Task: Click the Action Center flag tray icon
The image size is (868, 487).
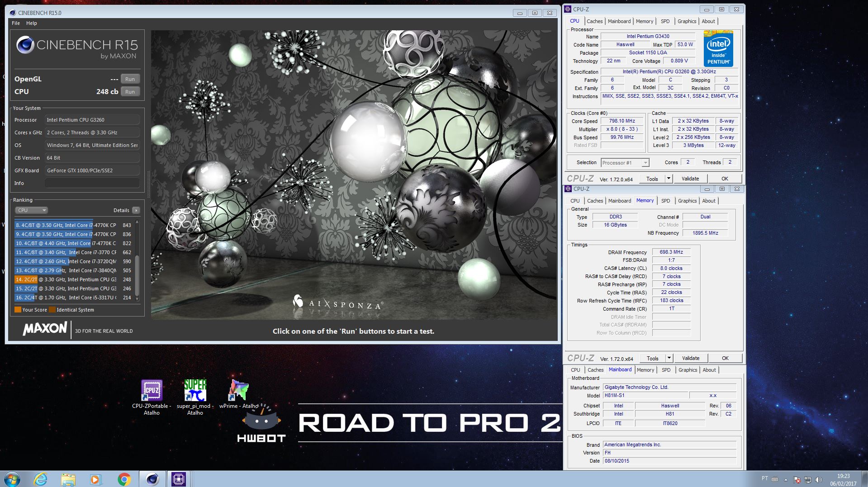Action: click(x=797, y=479)
